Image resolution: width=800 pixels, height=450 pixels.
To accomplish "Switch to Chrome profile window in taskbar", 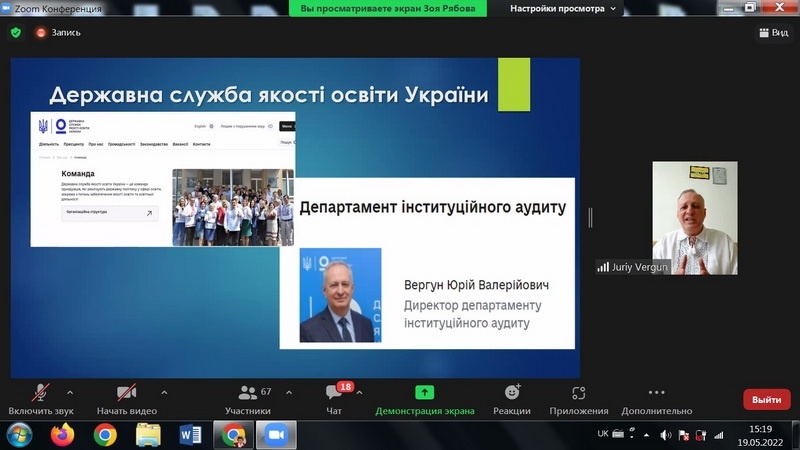I will [233, 435].
